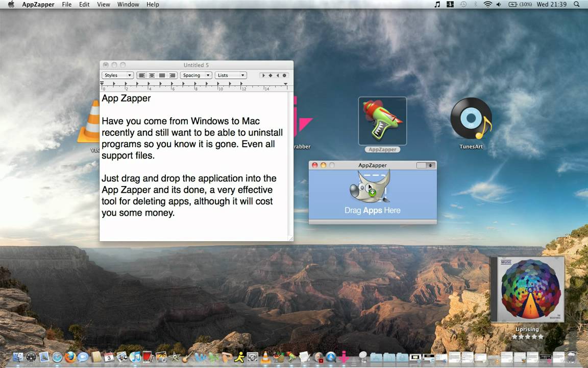Click the music note menu bar icon
The width and height of the screenshot is (588, 368).
pyautogui.click(x=437, y=4)
